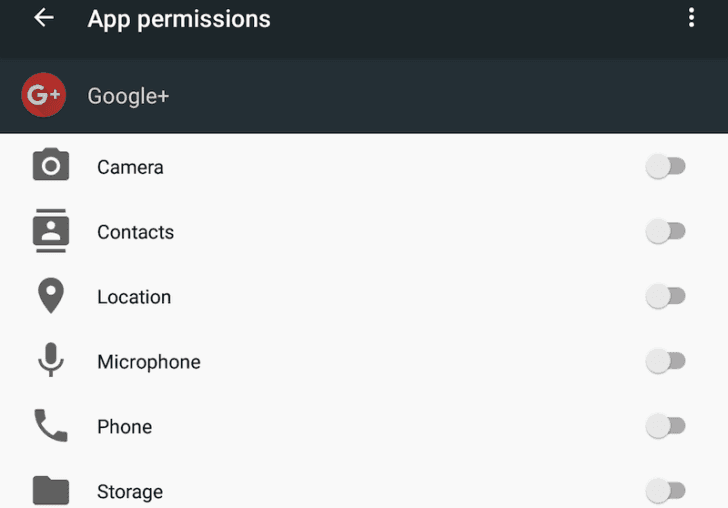This screenshot has width=728, height=508.
Task: Select the Storage list row label
Action: pos(130,492)
